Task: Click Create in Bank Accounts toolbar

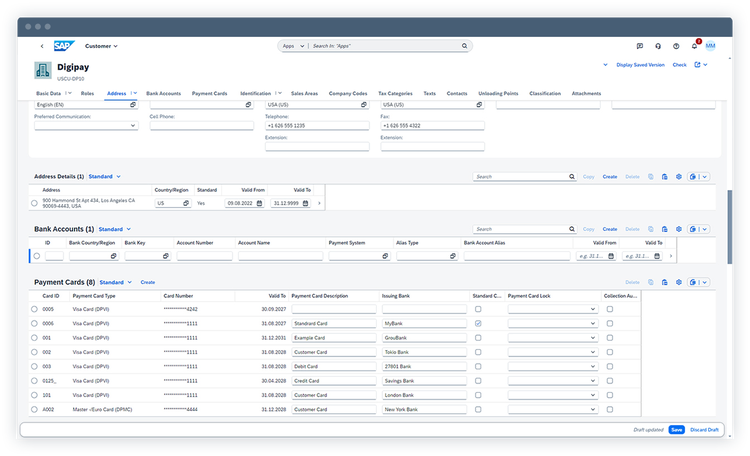Action: (x=609, y=229)
